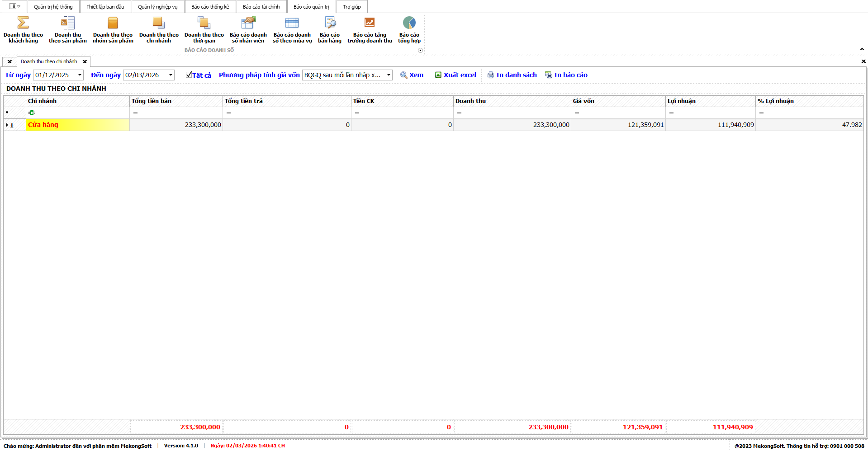Sort by Doanh thu column header
Screen dimensions: 868x451
tap(512, 101)
